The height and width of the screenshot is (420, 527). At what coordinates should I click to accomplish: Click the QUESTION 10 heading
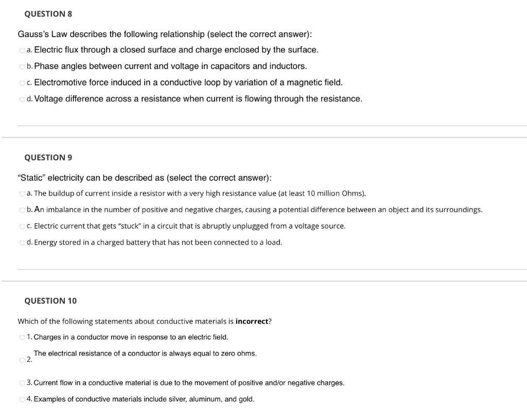(x=50, y=301)
